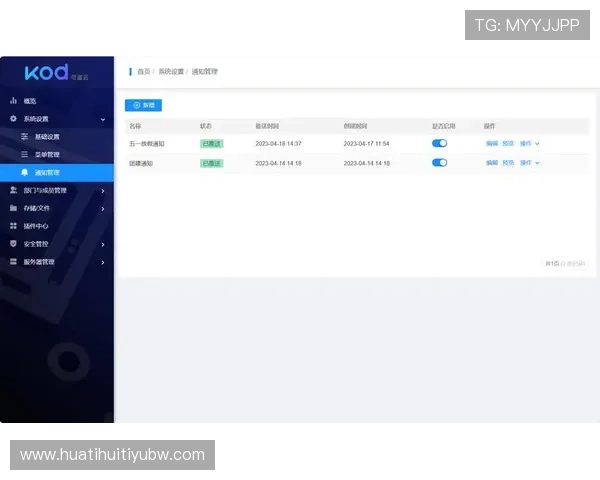600x480 pixels.
Task: Disable the 五一放假通知 enable switch
Action: coord(439,143)
